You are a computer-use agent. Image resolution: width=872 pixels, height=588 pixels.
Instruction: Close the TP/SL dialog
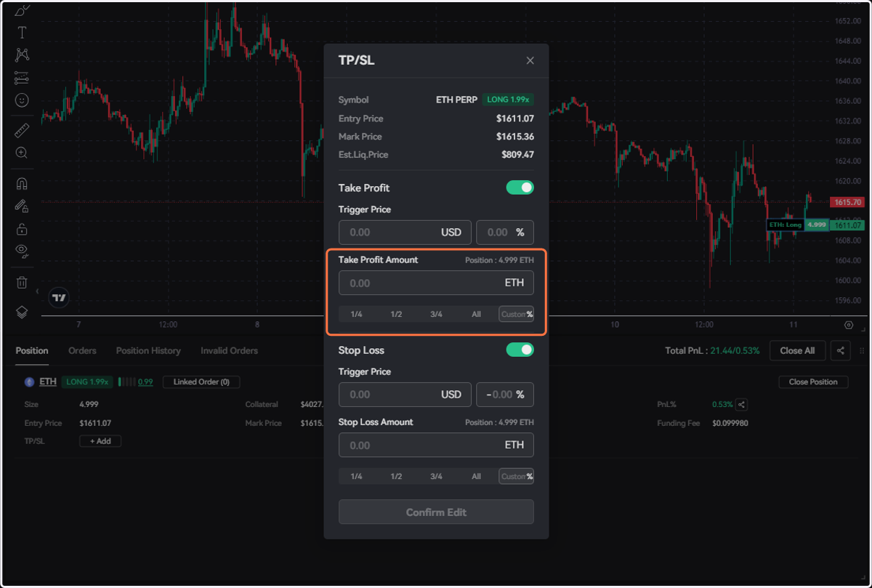(530, 60)
